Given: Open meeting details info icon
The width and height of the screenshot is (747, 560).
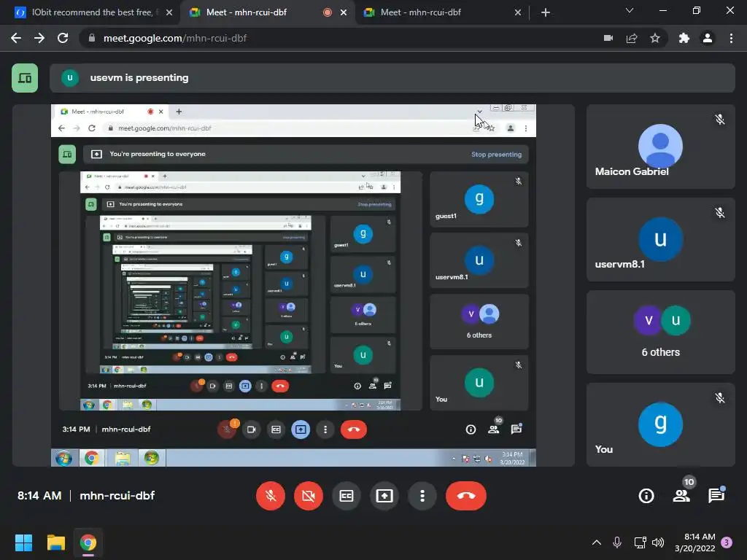Looking at the screenshot, I should [x=646, y=496].
